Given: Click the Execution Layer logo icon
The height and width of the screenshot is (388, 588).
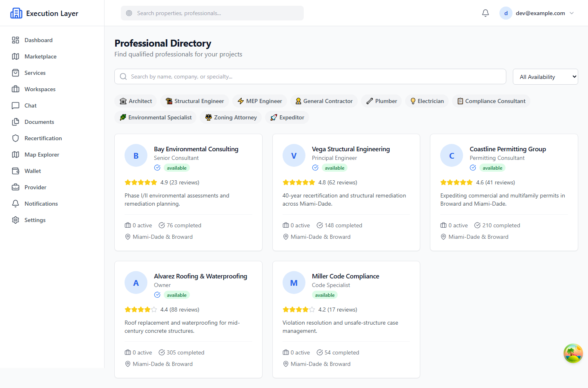Looking at the screenshot, I should (16, 13).
